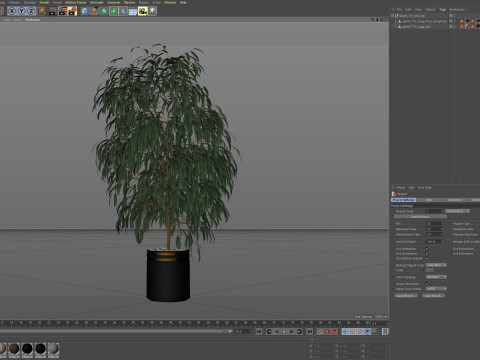480x360 pixels.
Task: Open the Objects menu in Object Manager
Action: (x=430, y=9)
